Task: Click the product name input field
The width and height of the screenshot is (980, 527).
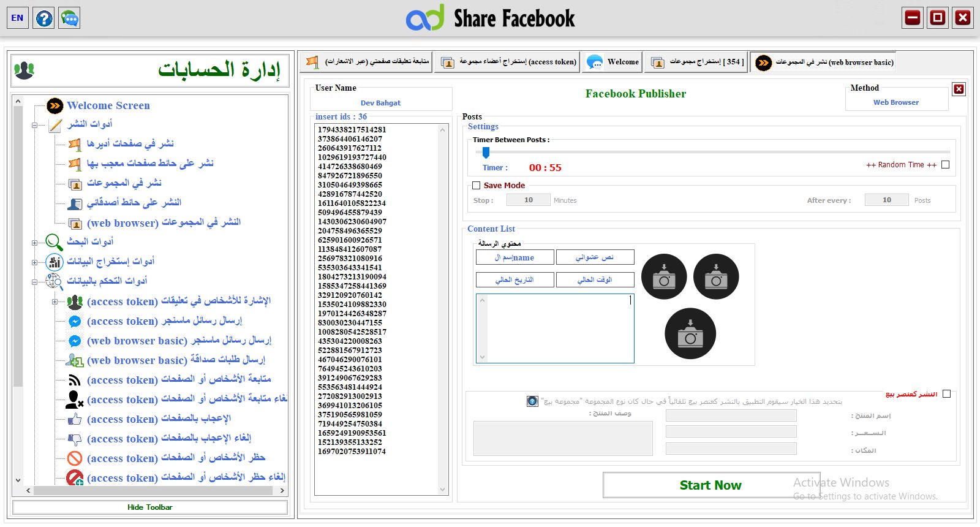Action: coord(731,415)
